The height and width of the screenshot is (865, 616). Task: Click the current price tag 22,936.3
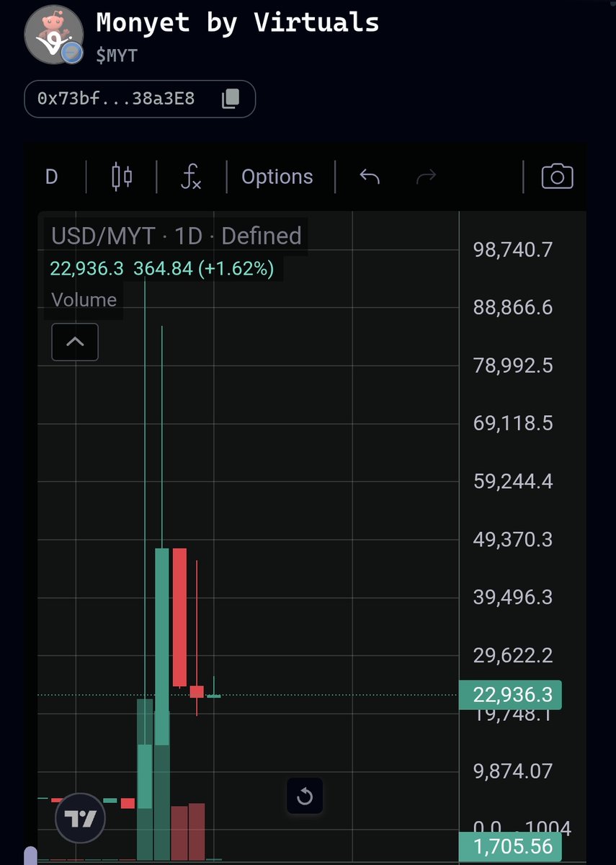(x=510, y=695)
